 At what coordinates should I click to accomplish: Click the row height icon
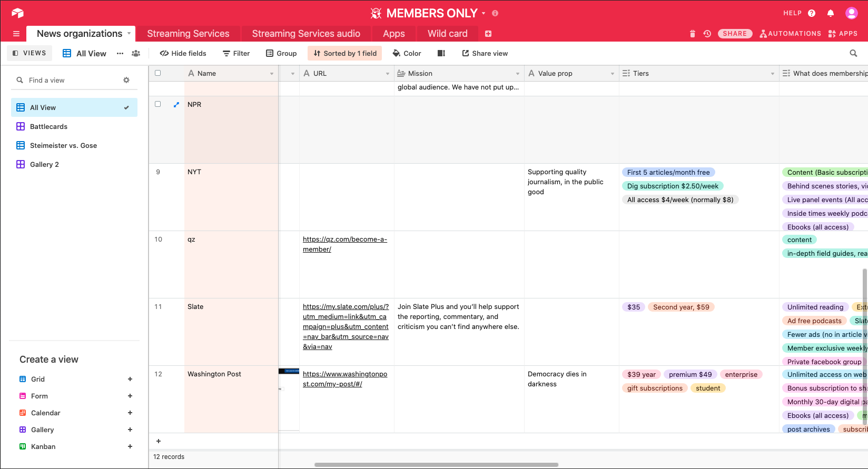[441, 53]
